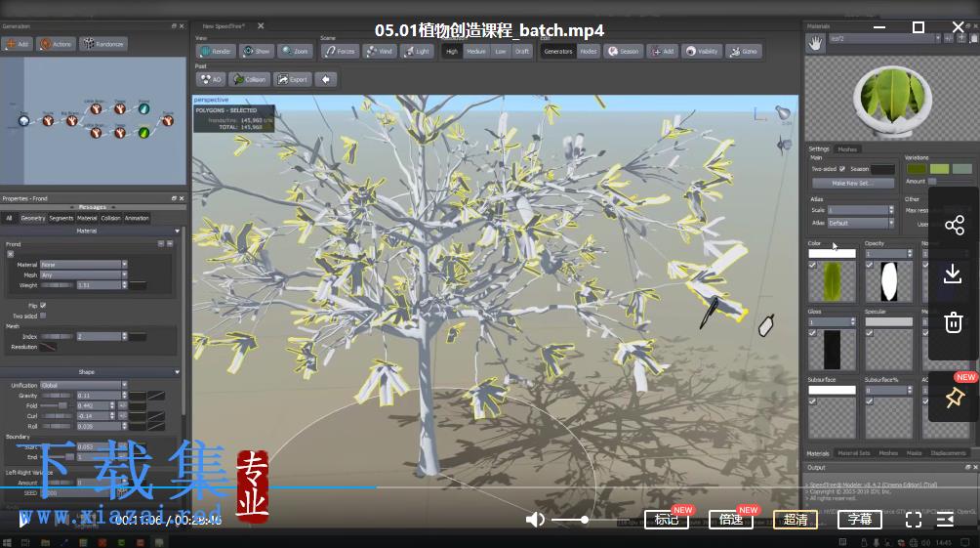The width and height of the screenshot is (980, 548).
Task: Click the Actions button in the Generation panel
Action: click(x=56, y=44)
